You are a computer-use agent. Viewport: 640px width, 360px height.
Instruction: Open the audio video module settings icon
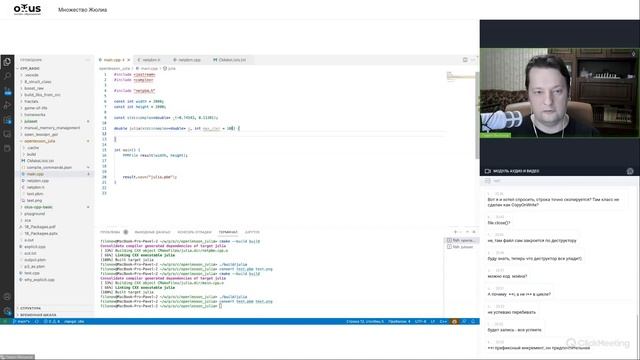tap(630, 171)
